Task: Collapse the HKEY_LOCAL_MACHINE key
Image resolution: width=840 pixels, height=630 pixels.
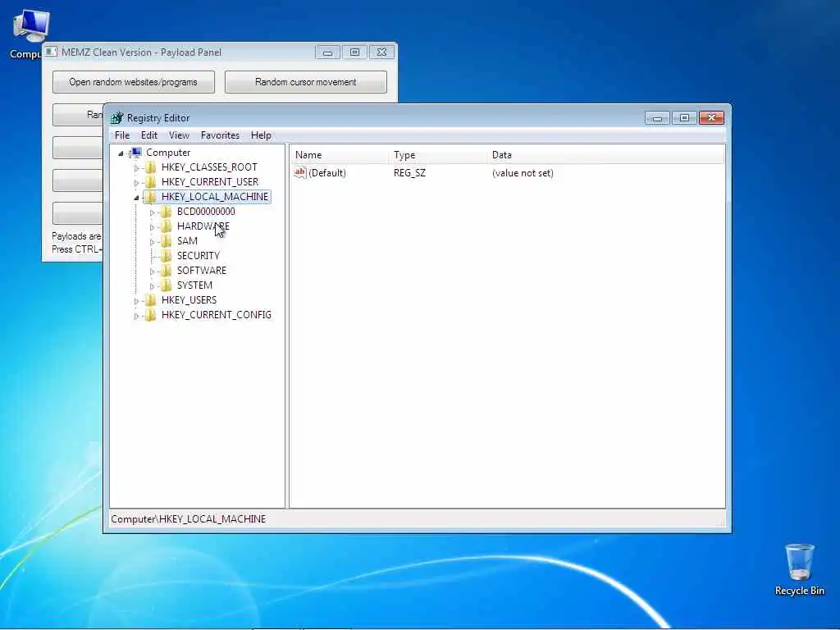Action: pos(136,197)
